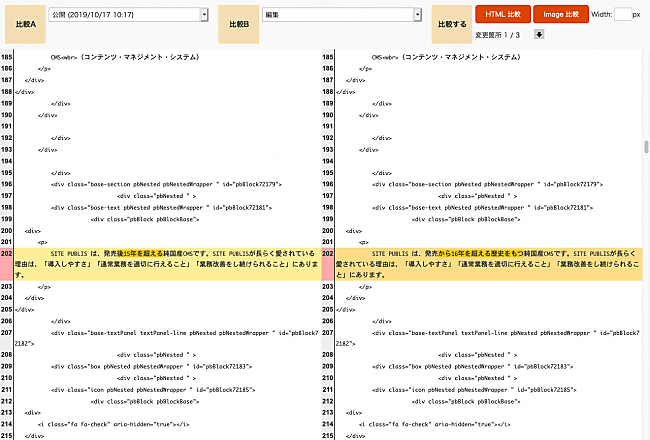Click line number 185 in left pane

coord(7,58)
